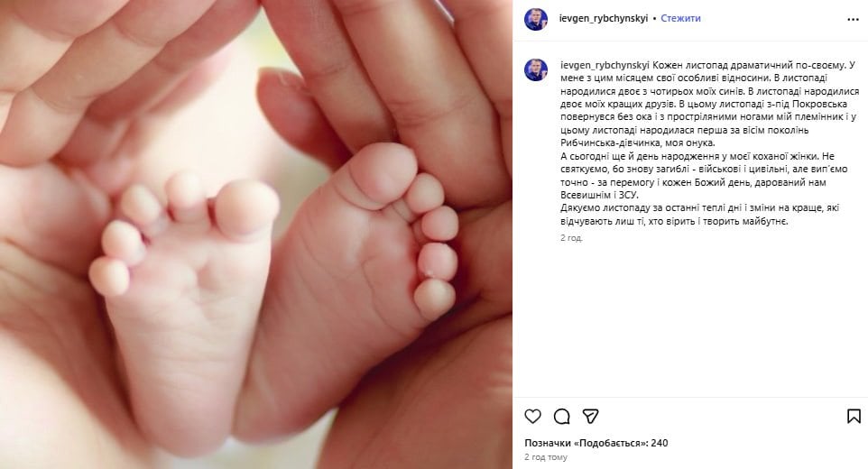Open the three-dot more options menu
The height and width of the screenshot is (469, 868).
853,19
